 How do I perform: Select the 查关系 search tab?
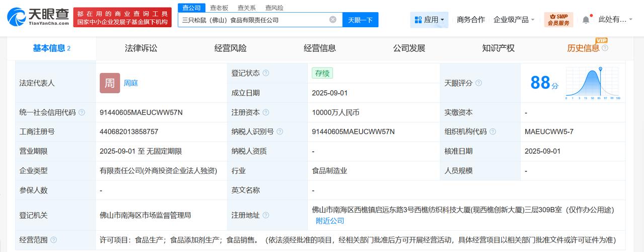coord(247,8)
